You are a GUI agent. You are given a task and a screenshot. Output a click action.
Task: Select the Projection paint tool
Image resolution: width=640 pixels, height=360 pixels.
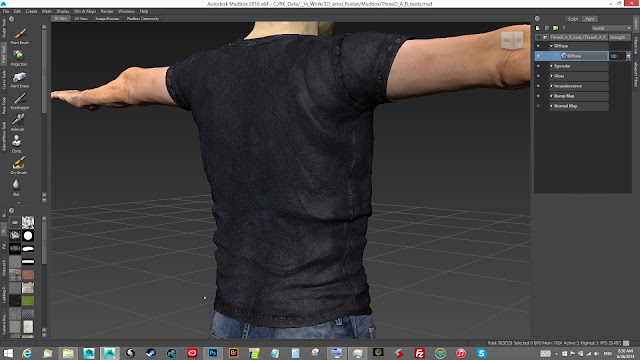point(18,58)
